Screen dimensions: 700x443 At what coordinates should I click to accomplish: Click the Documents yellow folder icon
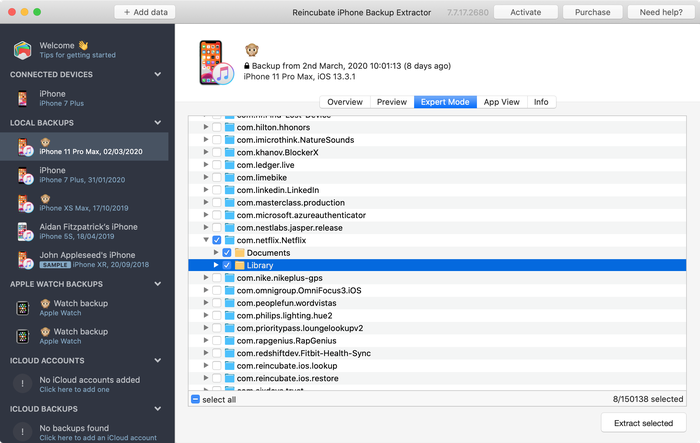click(240, 253)
